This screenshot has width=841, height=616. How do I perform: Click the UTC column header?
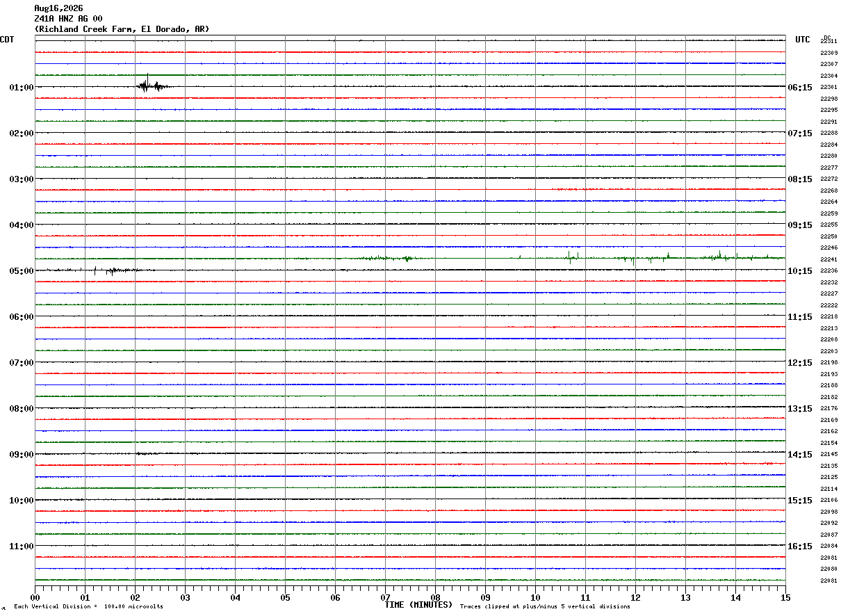click(x=803, y=40)
